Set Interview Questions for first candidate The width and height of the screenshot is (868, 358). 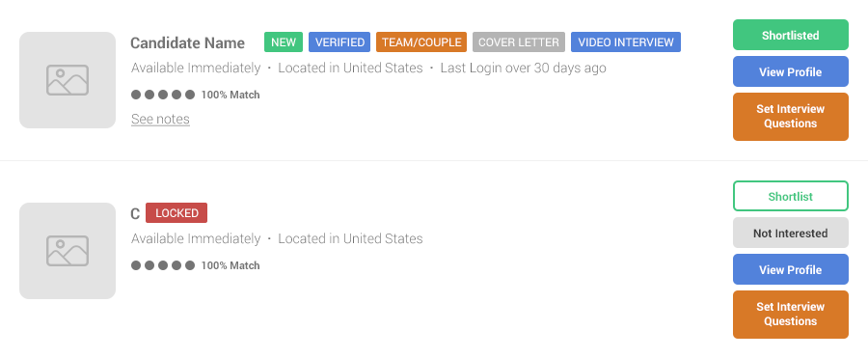pos(791,117)
